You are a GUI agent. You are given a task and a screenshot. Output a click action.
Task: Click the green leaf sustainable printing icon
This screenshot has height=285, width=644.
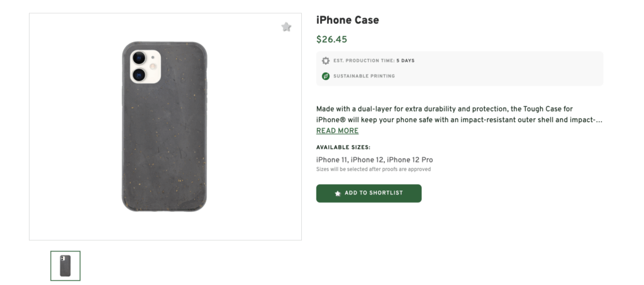click(326, 76)
